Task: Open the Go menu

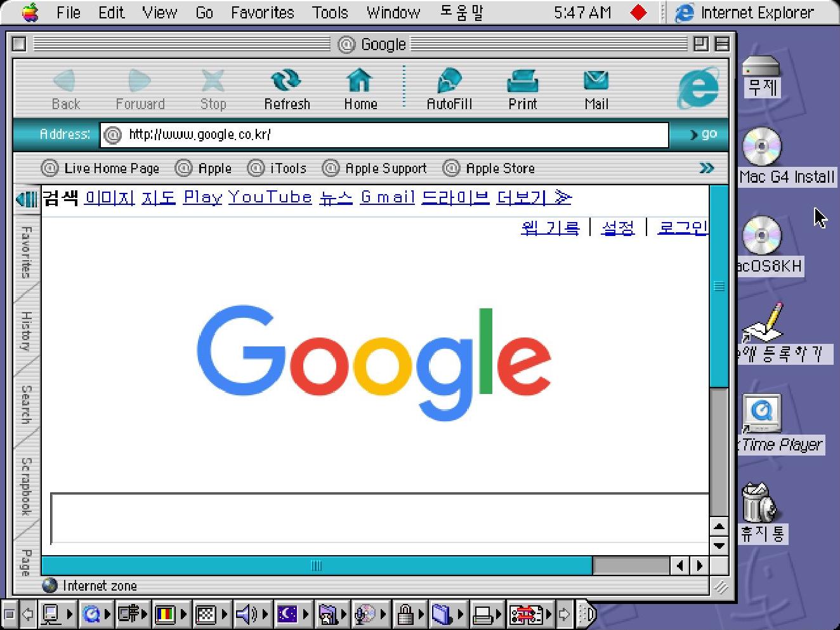Action: [204, 13]
